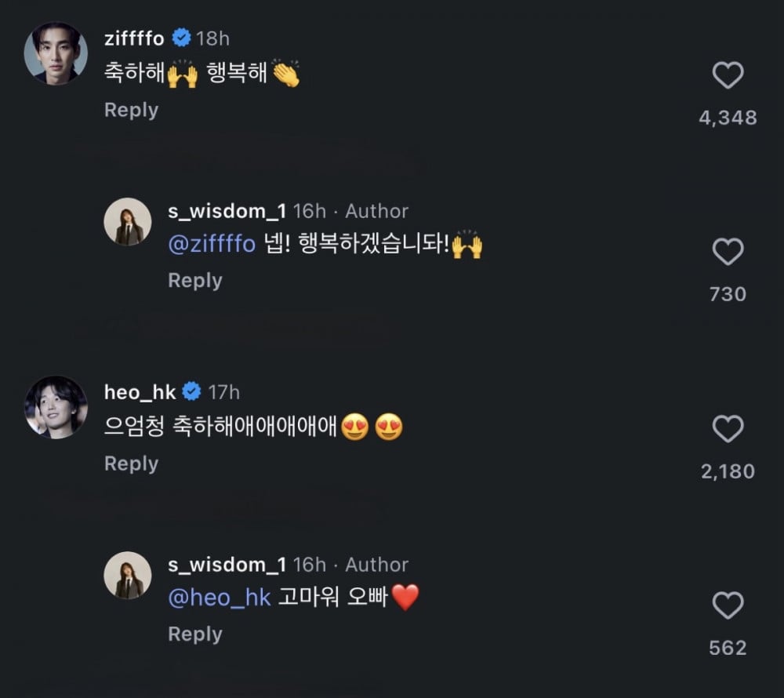Open s_wisdom_1's avatar in first reply
784x698 pixels.
pos(128,227)
